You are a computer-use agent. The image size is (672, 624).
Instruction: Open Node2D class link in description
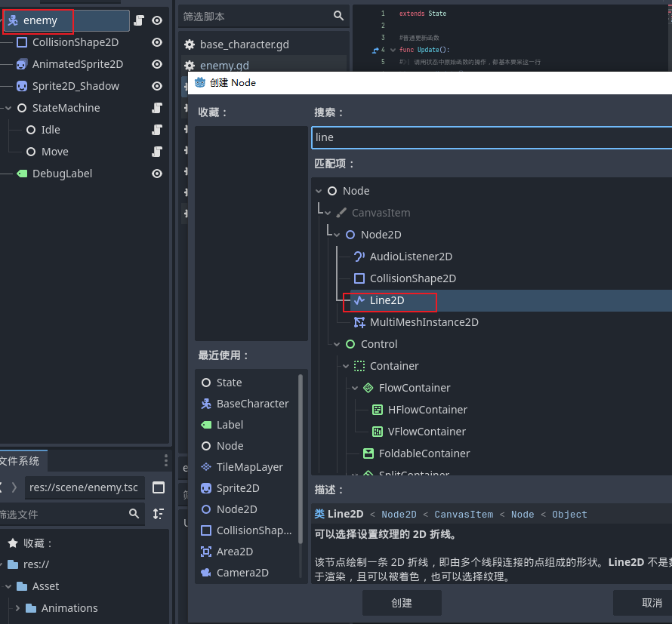tap(399, 515)
